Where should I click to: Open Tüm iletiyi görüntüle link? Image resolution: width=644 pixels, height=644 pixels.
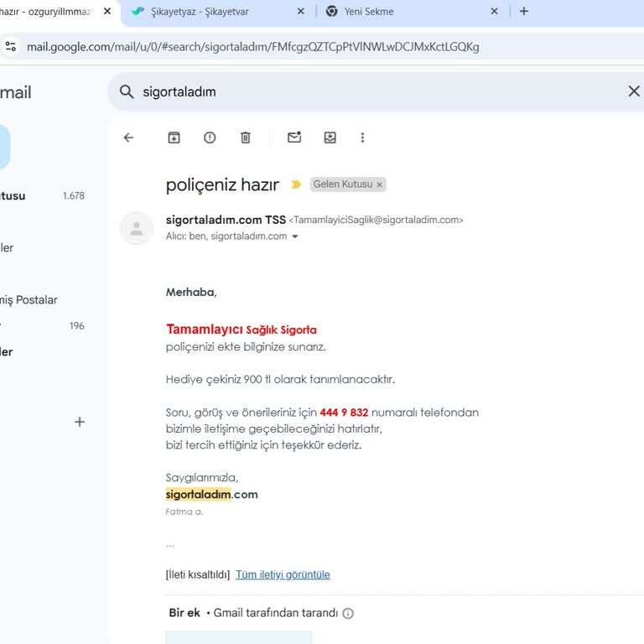click(x=283, y=574)
